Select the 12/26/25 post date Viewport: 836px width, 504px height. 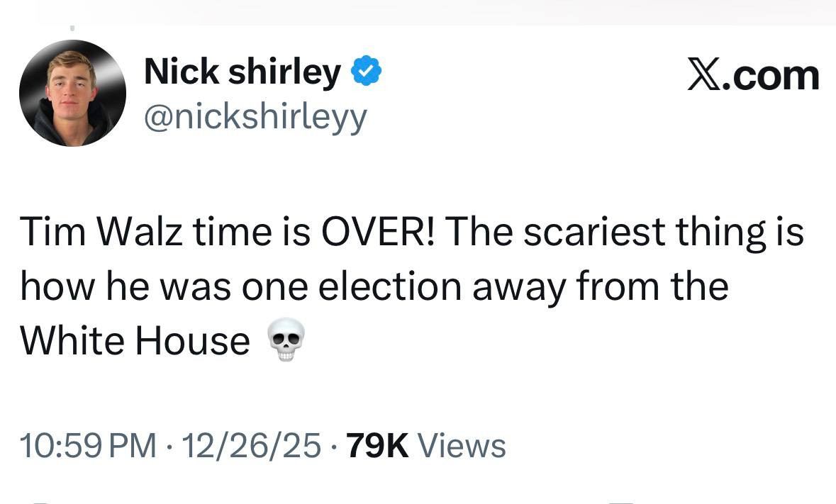pyautogui.click(x=251, y=446)
